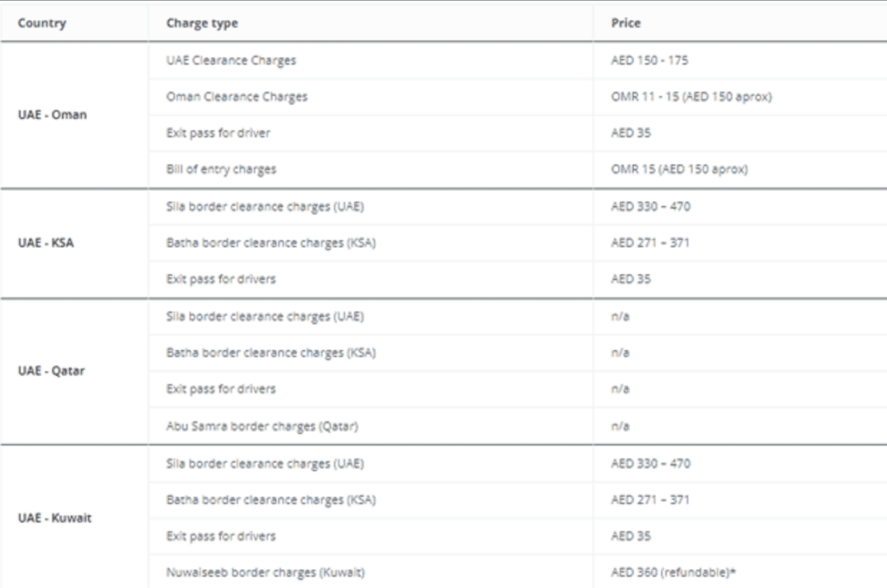
Task: Click OMR 15 (AED 150 aprox) price
Action: pos(679,169)
